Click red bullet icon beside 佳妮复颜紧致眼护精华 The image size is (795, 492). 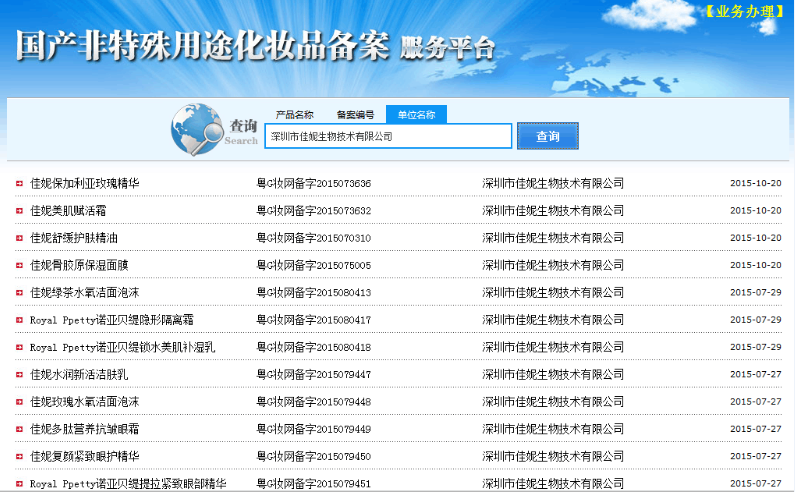click(x=19, y=457)
